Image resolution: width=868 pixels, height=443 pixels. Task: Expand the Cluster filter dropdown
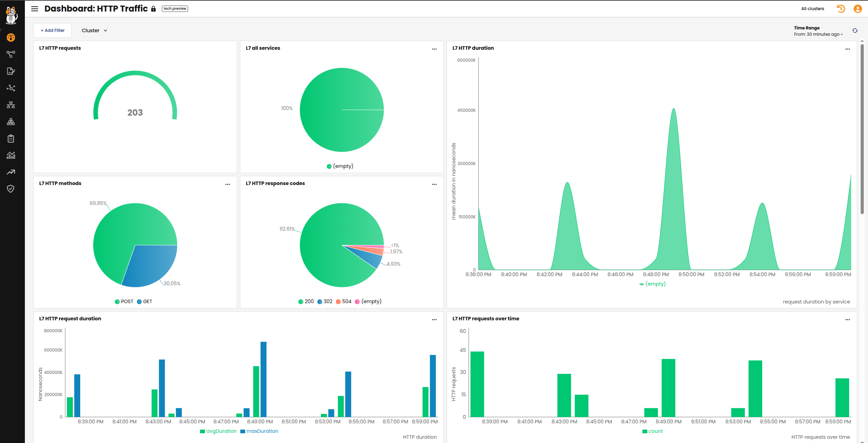pyautogui.click(x=94, y=30)
